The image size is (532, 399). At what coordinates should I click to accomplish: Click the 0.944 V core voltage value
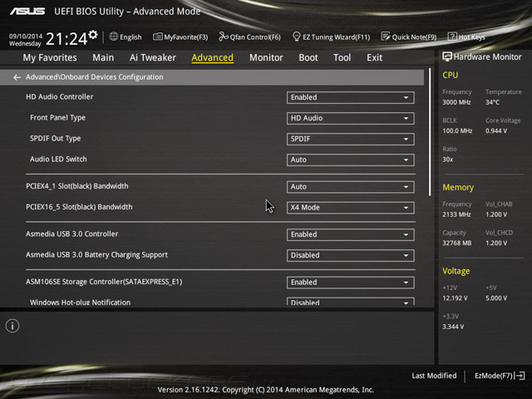(x=496, y=131)
